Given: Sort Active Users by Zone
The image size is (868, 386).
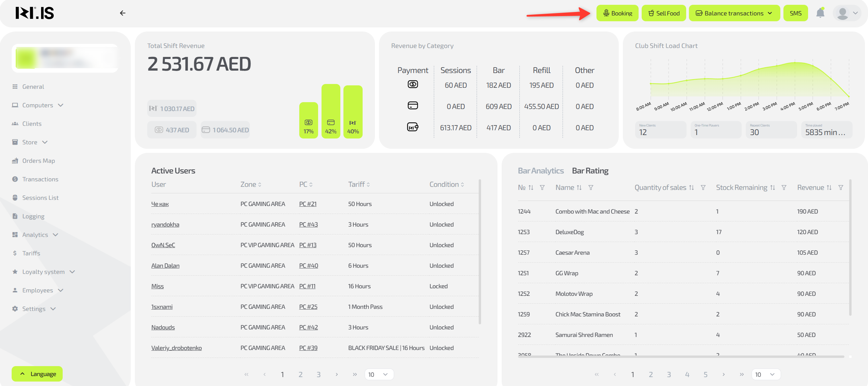Looking at the screenshot, I should point(260,184).
